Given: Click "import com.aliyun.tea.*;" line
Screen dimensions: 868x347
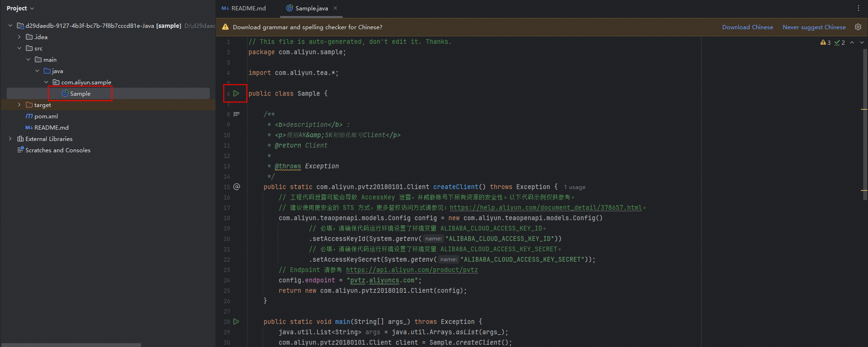Looking at the screenshot, I should pos(293,73).
